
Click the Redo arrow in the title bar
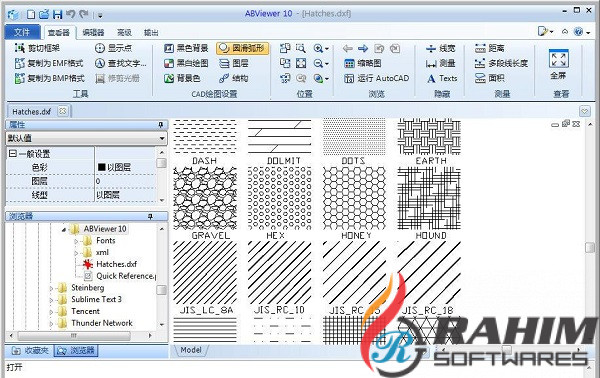point(84,15)
